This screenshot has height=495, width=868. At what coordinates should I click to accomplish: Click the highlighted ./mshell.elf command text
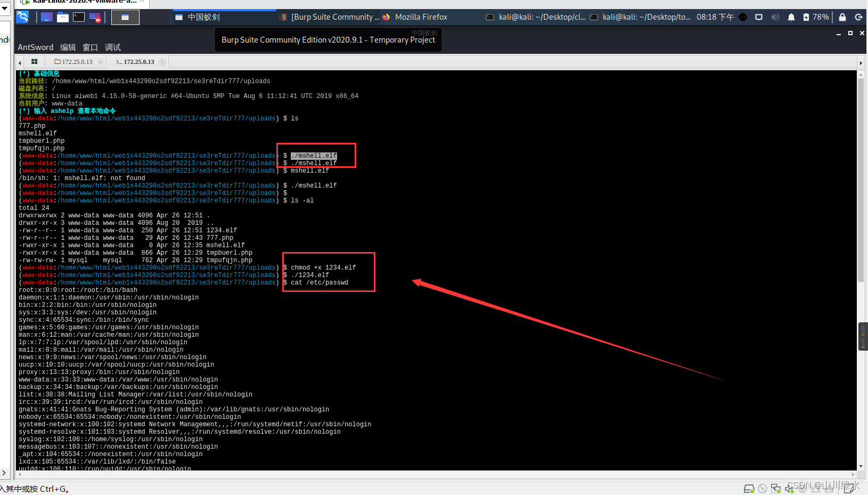(314, 156)
